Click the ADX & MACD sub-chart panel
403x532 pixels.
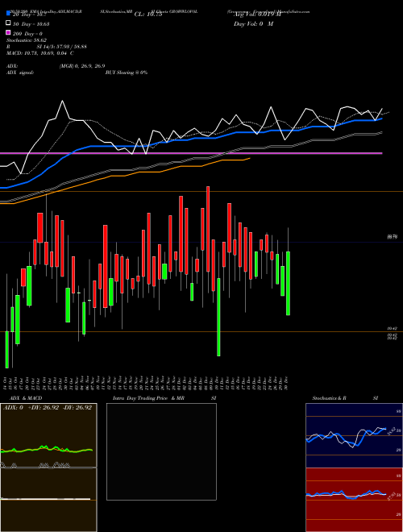[x=48, y=468]
